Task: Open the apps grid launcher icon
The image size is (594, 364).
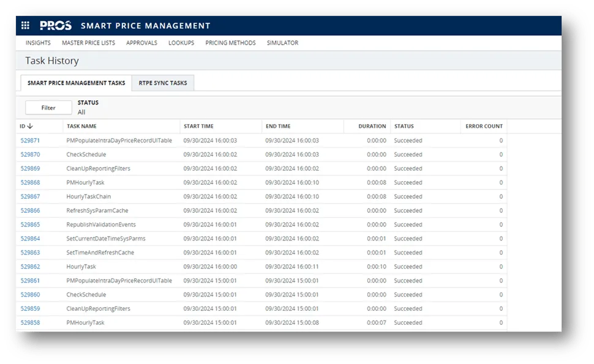Action: tap(25, 25)
